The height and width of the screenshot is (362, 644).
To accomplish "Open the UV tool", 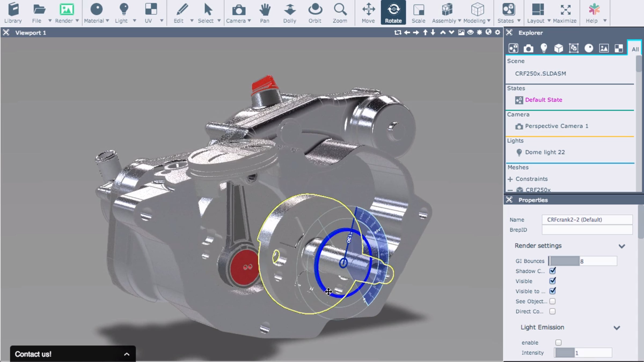I will point(151,13).
